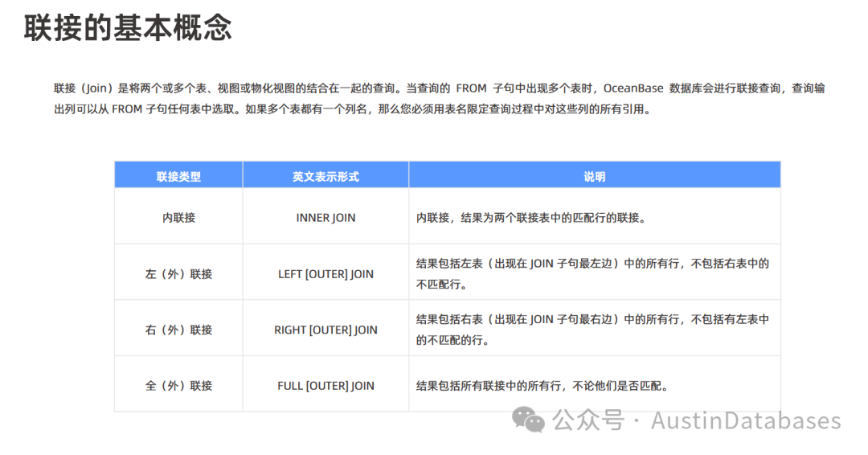This screenshot has width=868, height=455.
Task: Click the heading 联接的基本概念
Action: pos(128,27)
